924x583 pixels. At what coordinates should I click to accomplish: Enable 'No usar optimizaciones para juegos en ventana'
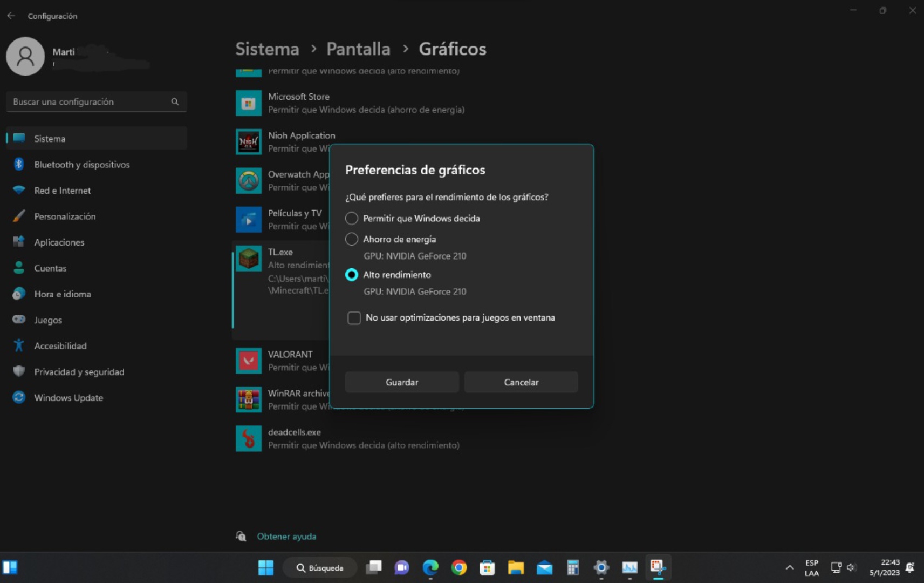pos(354,318)
